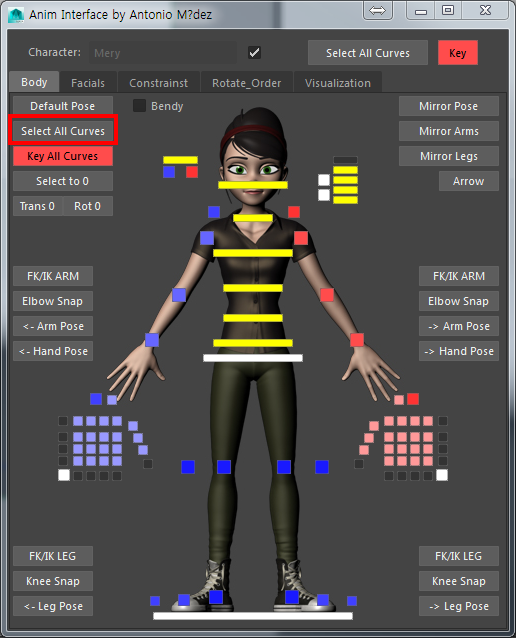Screen dimensions: 516x638
Task: Open the Constrainst tab
Action: pyautogui.click(x=159, y=83)
